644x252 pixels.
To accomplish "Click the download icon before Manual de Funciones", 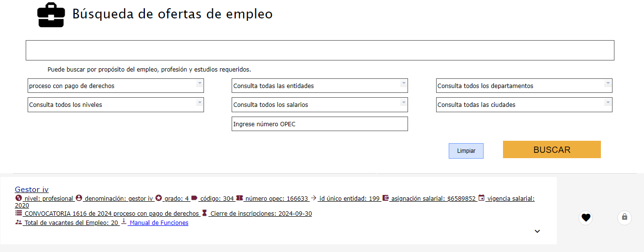I will [x=124, y=222].
